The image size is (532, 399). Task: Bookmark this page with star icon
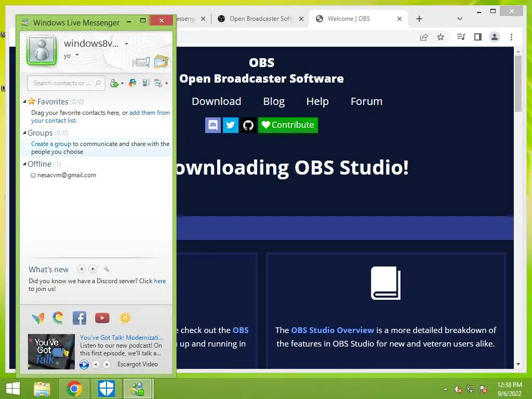[x=441, y=37]
